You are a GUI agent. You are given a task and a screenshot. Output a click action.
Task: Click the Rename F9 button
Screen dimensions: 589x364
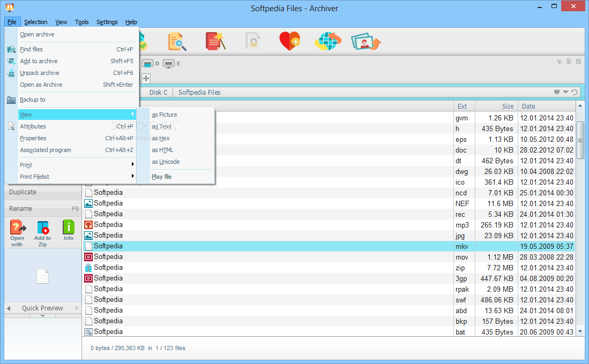(x=43, y=209)
